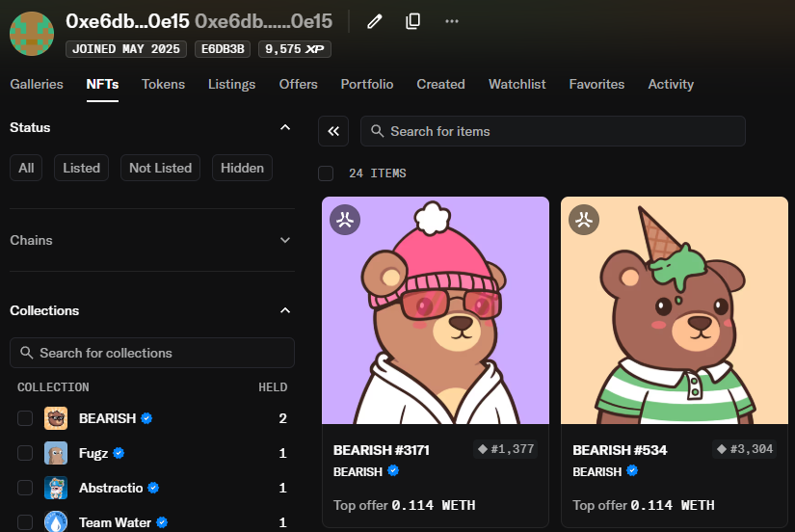Go to the Offers tab

[298, 84]
